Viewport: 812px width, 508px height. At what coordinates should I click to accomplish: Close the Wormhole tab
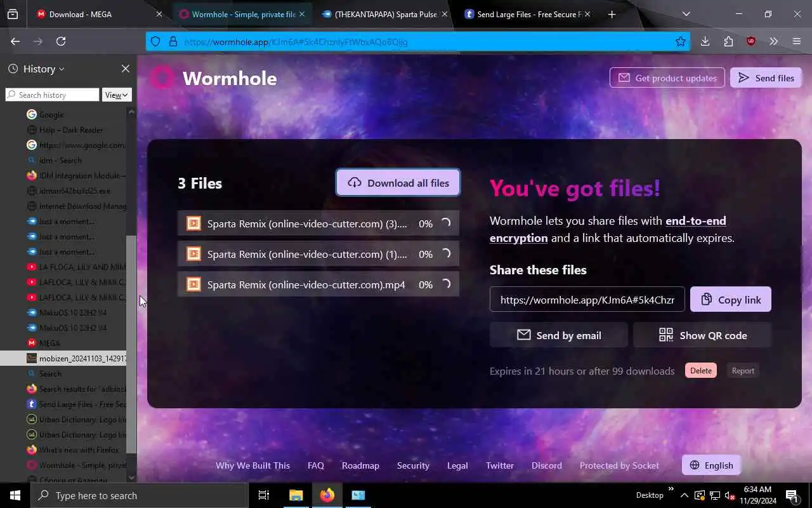point(302,14)
